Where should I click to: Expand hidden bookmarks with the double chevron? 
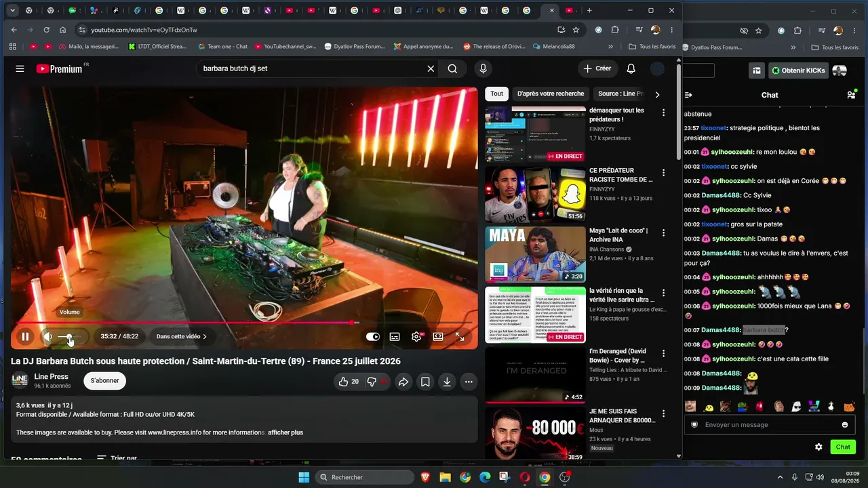pyautogui.click(x=610, y=47)
